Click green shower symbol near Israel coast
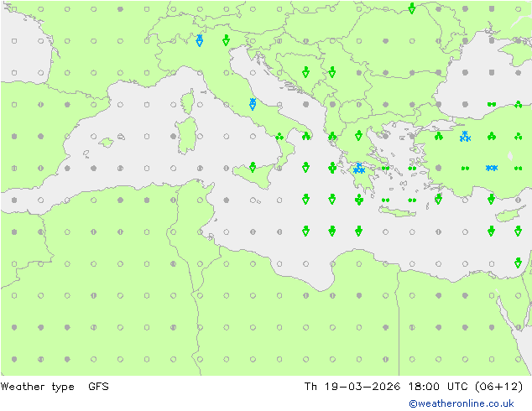 pyautogui.click(x=518, y=263)
